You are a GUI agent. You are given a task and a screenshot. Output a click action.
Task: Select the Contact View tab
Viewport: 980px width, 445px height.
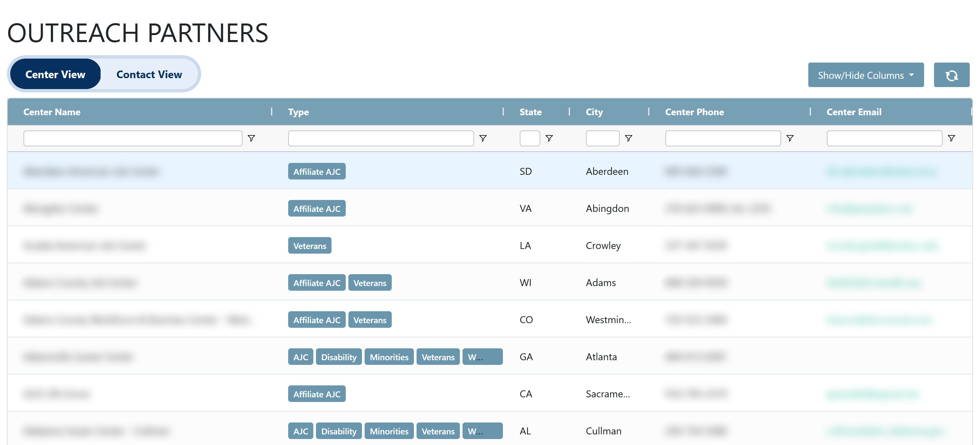click(x=149, y=74)
